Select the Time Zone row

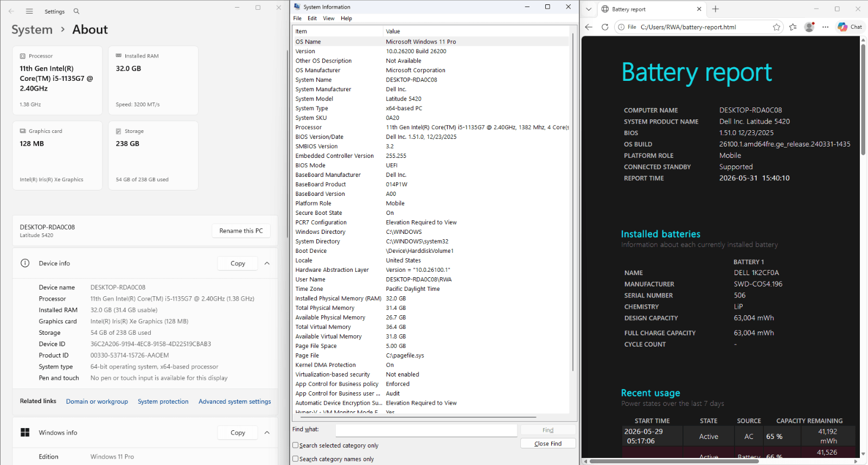coord(431,289)
